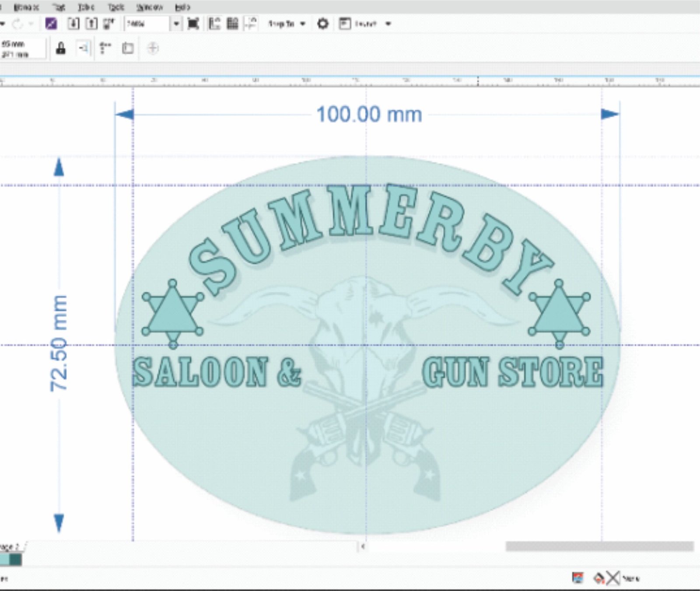Image resolution: width=700 pixels, height=591 pixels.
Task: Click the horizontal scrollbar thumb
Action: (x=599, y=546)
